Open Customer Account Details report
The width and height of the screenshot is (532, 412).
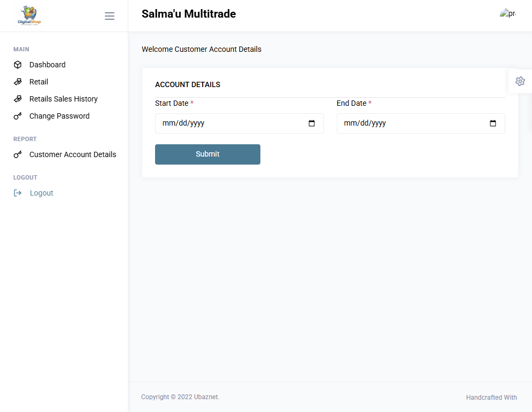(x=73, y=154)
